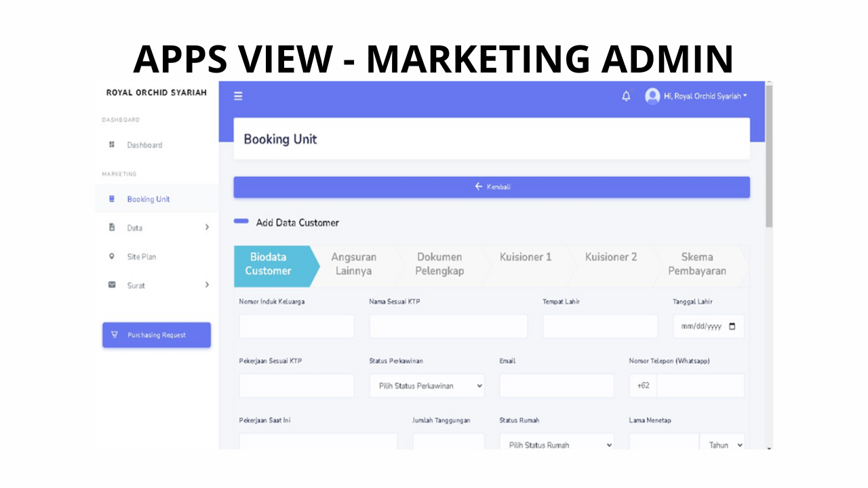Open the Tahun unit dropdown
Image resolution: width=868 pixels, height=488 pixels.
tap(722, 445)
